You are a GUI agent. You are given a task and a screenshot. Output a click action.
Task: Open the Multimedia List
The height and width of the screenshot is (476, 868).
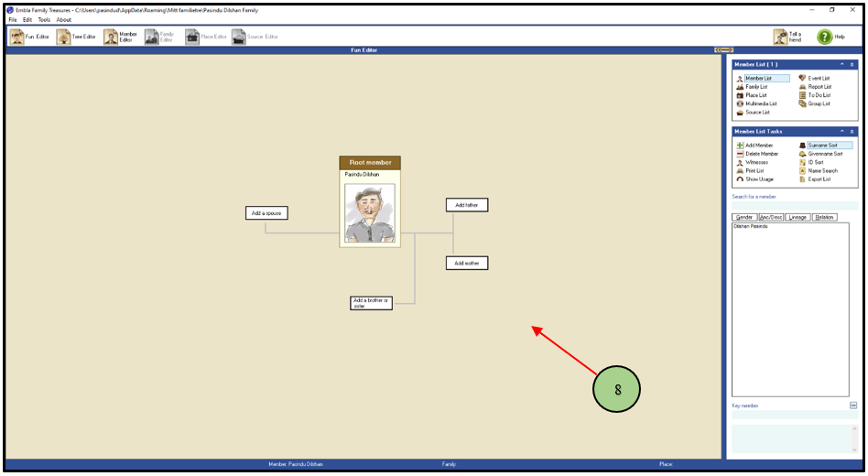pos(760,103)
